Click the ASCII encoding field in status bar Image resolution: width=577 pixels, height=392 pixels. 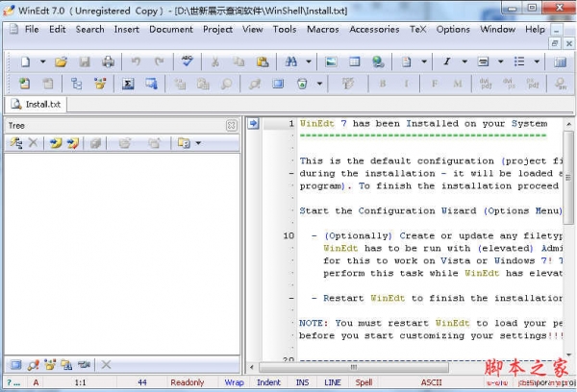click(x=431, y=382)
